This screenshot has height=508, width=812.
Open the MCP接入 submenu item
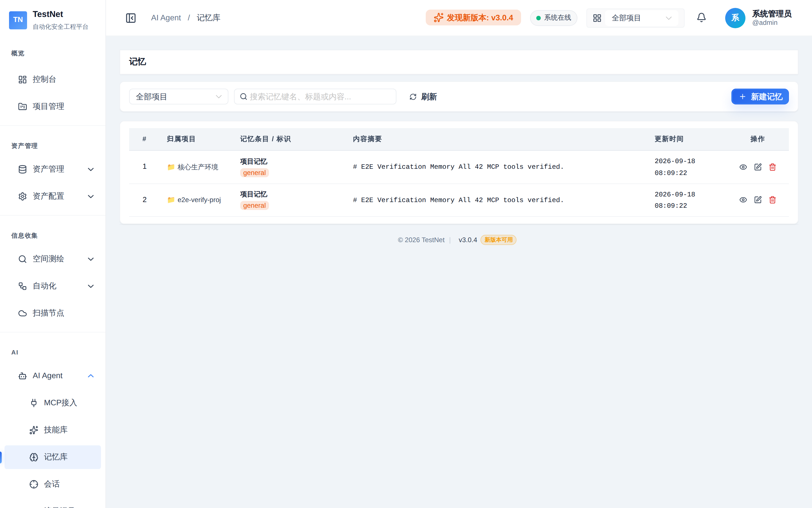coord(53,403)
